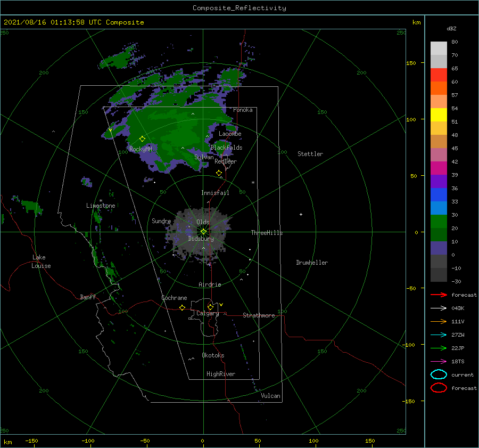The image size is (479, 448).
Task: Click the Innisfail town label
Action: 215,193
